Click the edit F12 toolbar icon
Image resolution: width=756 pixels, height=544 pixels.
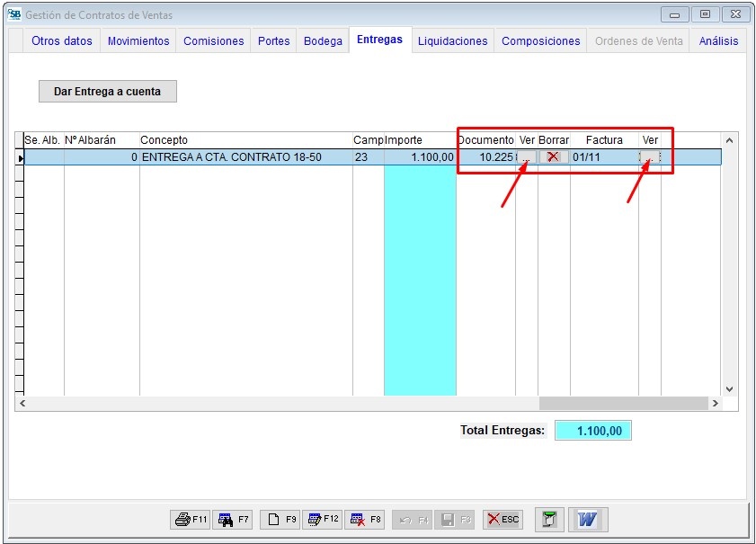pyautogui.click(x=322, y=520)
